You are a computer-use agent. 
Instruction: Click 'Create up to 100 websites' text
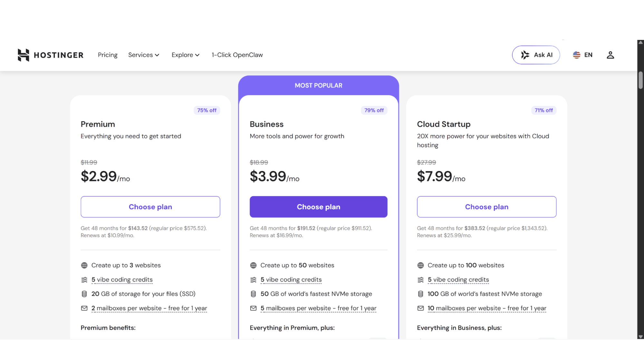click(x=466, y=265)
